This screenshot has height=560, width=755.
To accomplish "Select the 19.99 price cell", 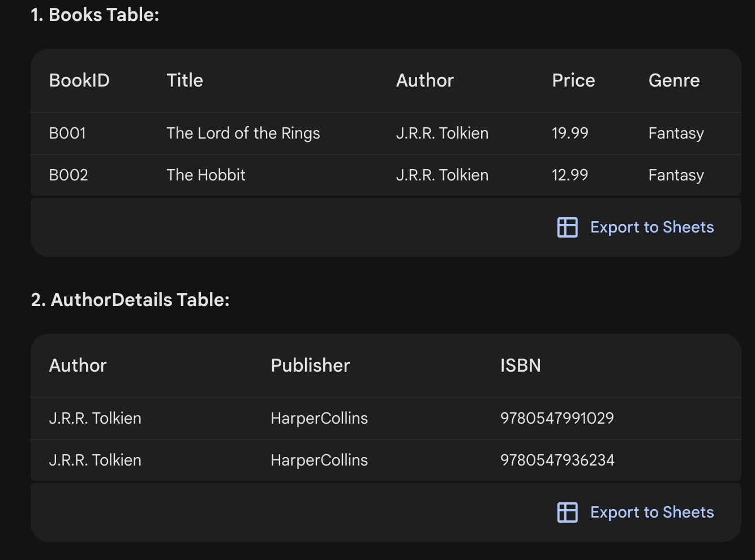I will (570, 133).
